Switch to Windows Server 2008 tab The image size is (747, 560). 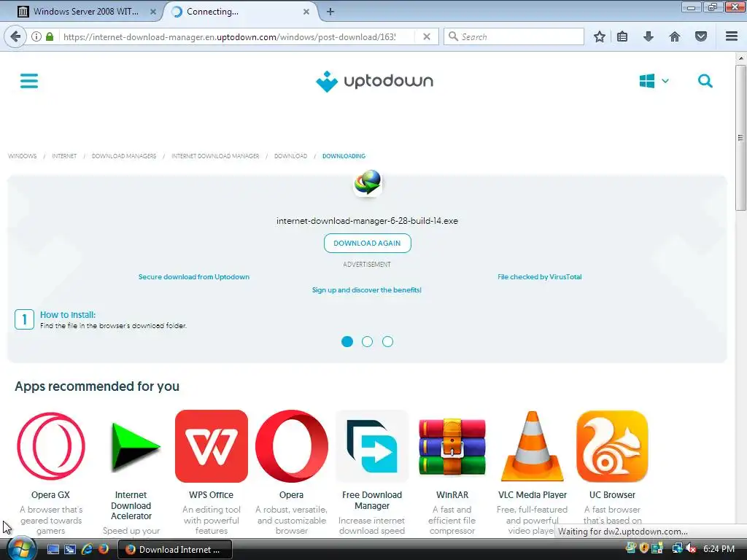click(85, 12)
